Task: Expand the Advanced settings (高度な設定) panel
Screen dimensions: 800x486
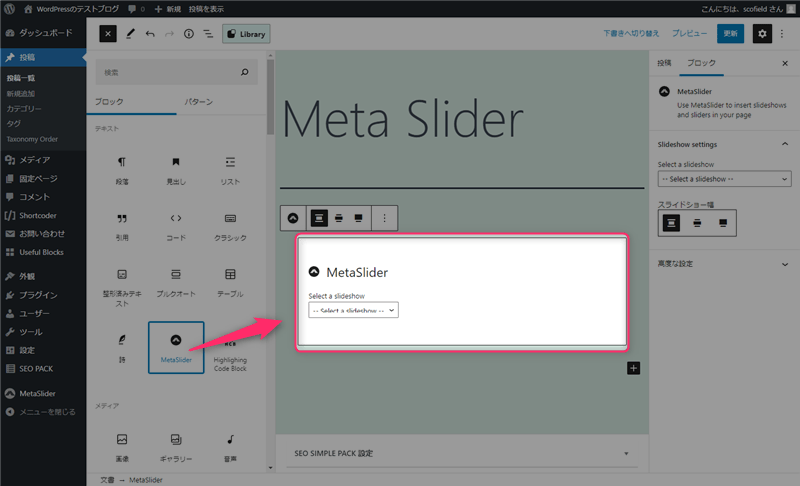Action: (723, 264)
